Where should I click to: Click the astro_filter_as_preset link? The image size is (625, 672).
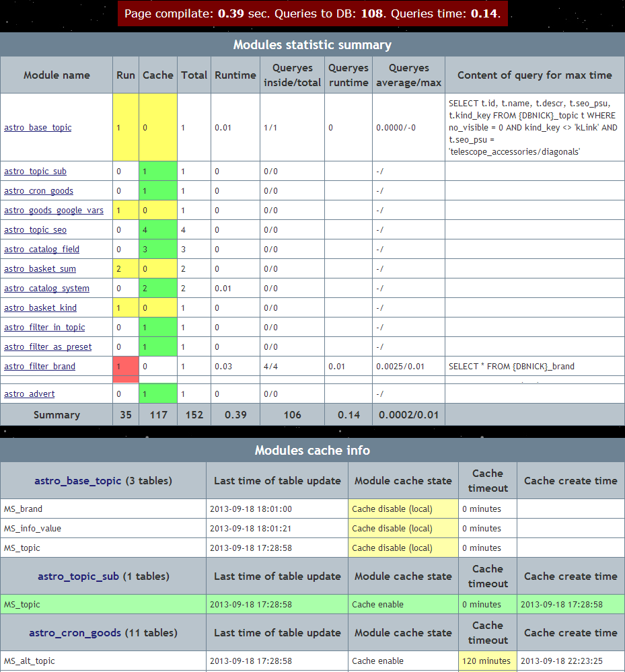pos(48,346)
